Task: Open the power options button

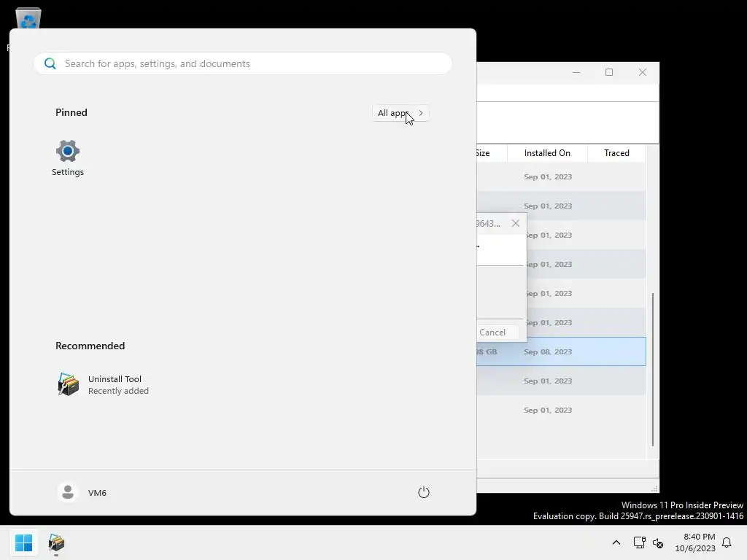Action: pos(424,492)
